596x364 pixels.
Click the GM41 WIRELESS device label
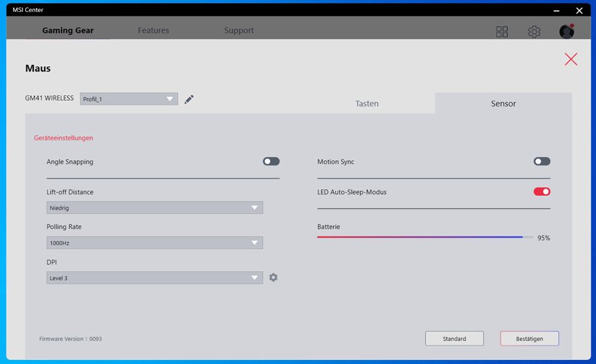[x=50, y=98]
